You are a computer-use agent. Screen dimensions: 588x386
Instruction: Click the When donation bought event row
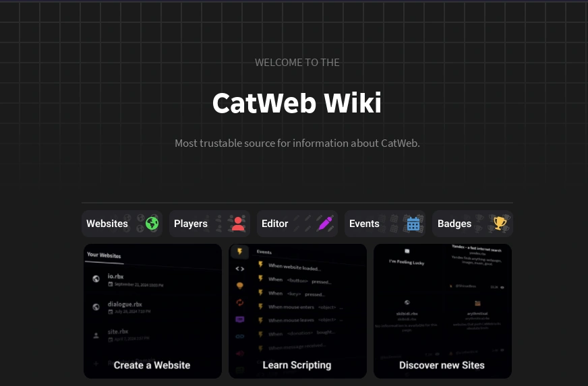[x=296, y=333]
